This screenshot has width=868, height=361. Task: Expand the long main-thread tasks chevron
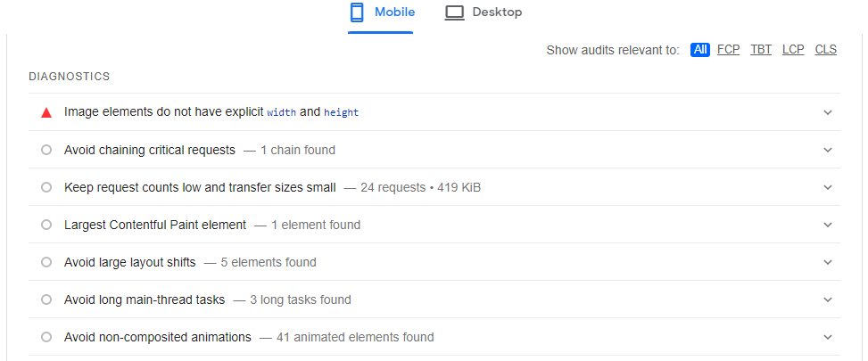point(828,299)
